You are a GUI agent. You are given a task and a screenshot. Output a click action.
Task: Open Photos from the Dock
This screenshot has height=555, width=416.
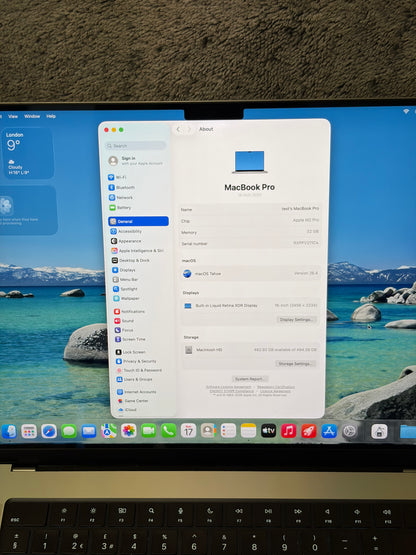pyautogui.click(x=129, y=431)
